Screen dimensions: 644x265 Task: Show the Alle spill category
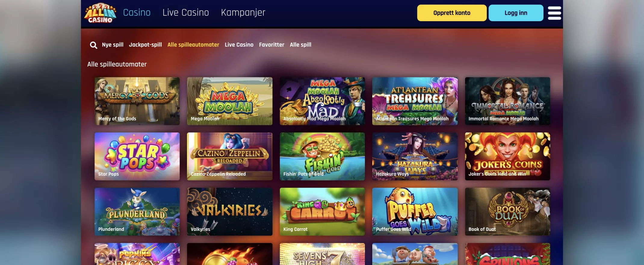tap(300, 45)
